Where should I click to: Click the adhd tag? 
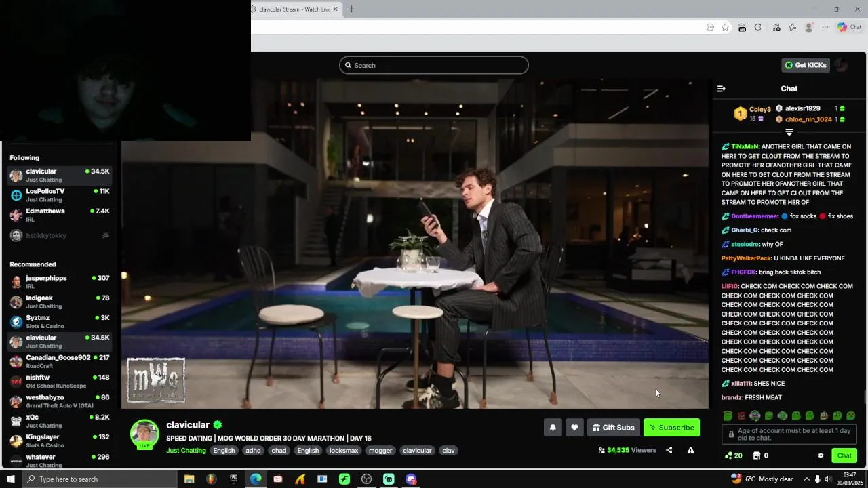[253, 451]
